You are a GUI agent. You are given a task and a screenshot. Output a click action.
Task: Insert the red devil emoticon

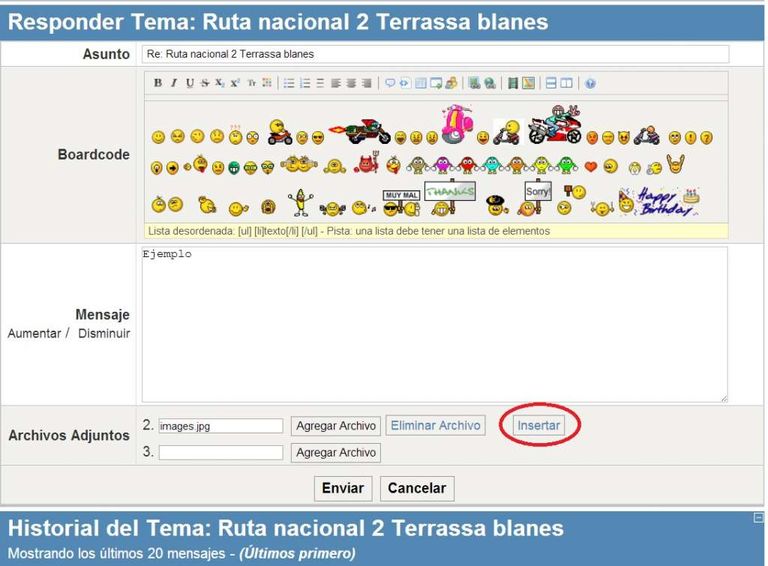(x=366, y=164)
